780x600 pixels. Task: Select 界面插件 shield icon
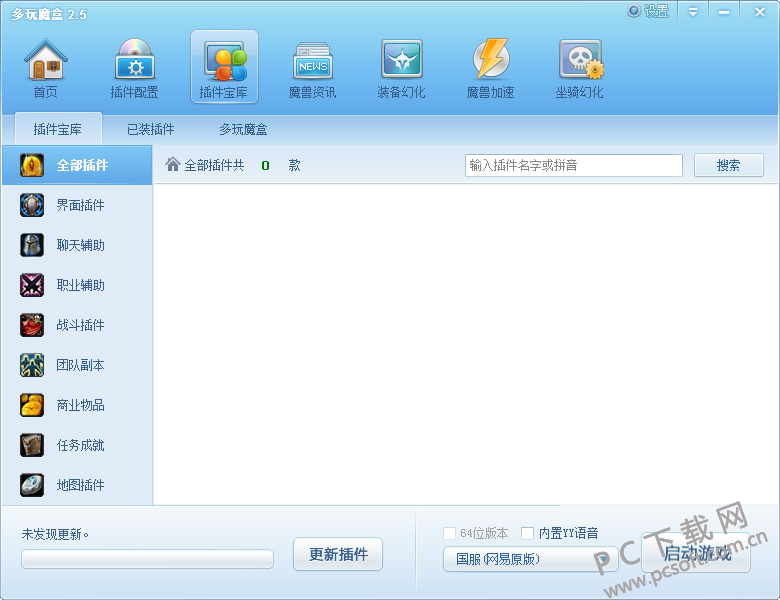(32, 205)
